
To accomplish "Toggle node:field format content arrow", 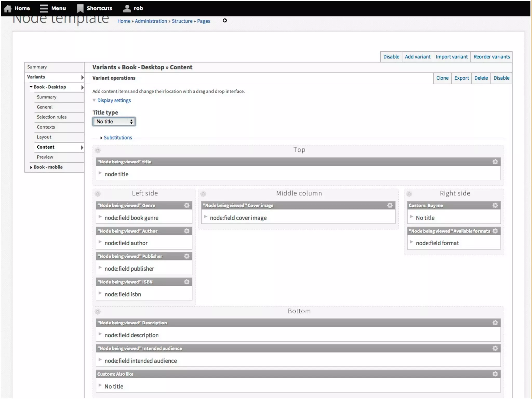I will click(411, 242).
